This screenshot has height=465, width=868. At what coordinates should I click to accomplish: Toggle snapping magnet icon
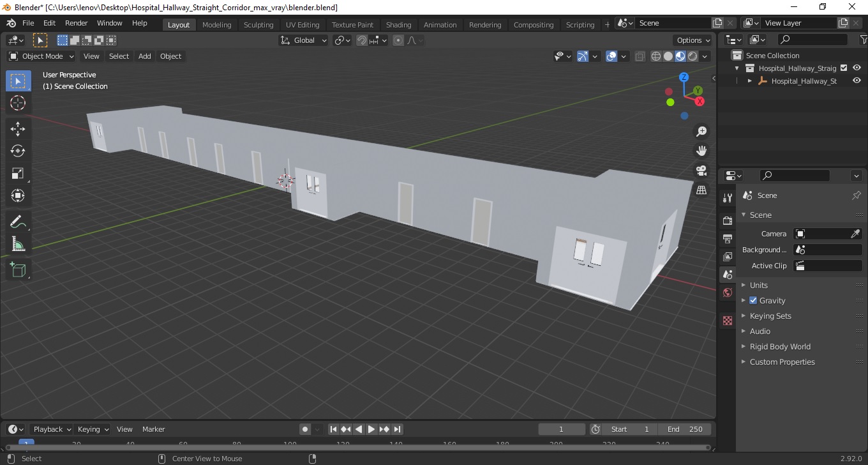pyautogui.click(x=362, y=40)
